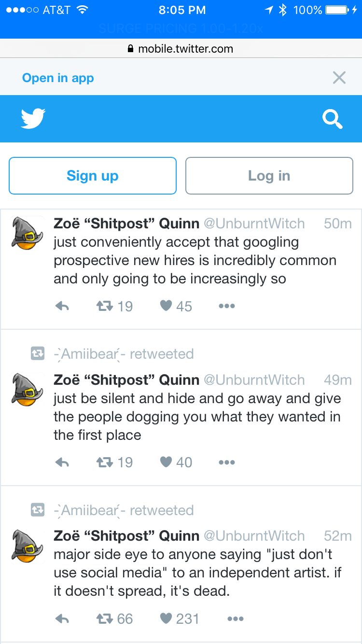The width and height of the screenshot is (362, 644).
Task: Reply to the 49m tweet
Action: coord(62,462)
